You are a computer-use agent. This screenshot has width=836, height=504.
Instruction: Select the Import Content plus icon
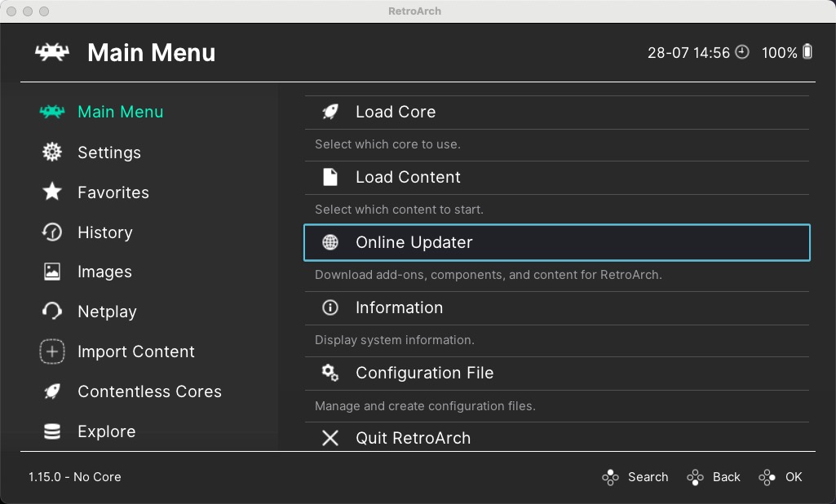click(51, 351)
